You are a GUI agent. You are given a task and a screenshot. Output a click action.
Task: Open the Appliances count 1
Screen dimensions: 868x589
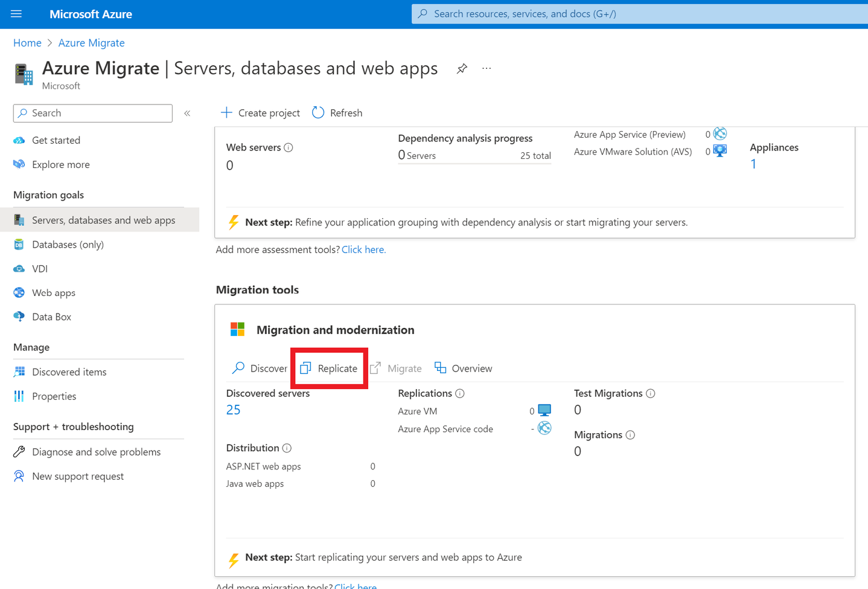tap(753, 164)
